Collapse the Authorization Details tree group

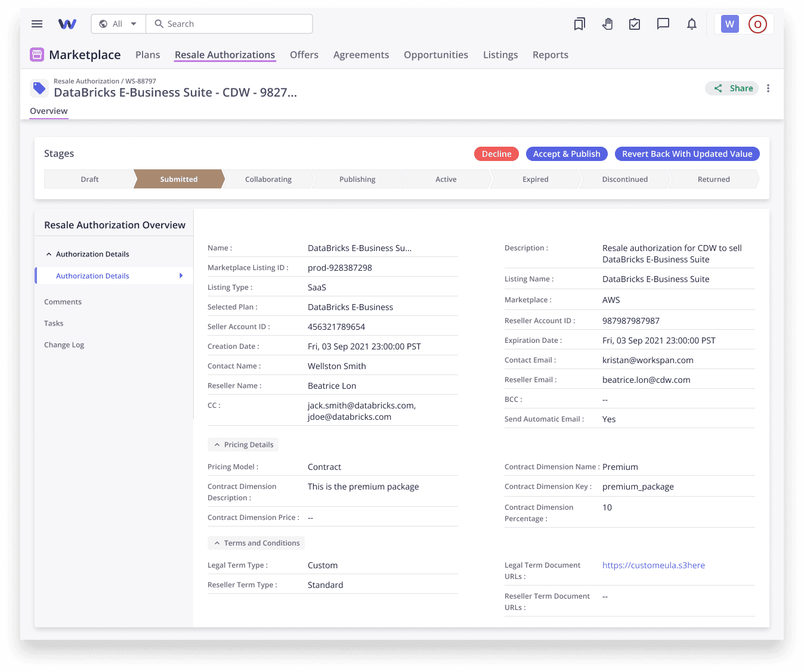click(49, 254)
